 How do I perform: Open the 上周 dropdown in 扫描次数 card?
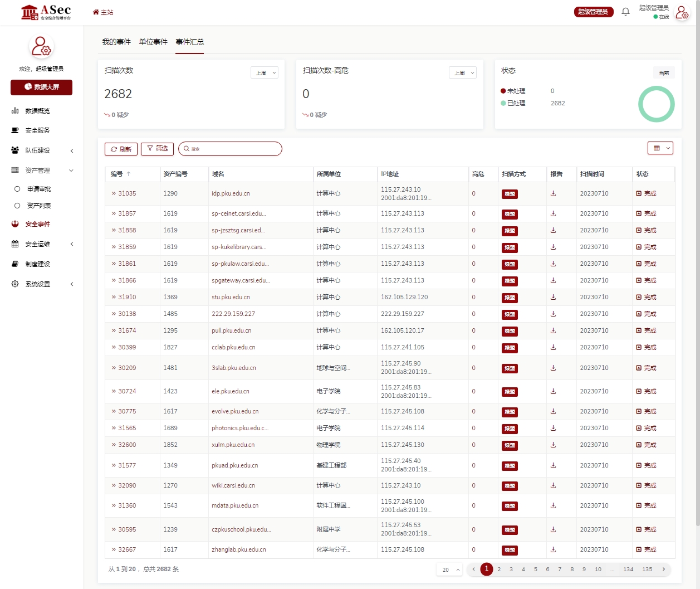pyautogui.click(x=264, y=73)
